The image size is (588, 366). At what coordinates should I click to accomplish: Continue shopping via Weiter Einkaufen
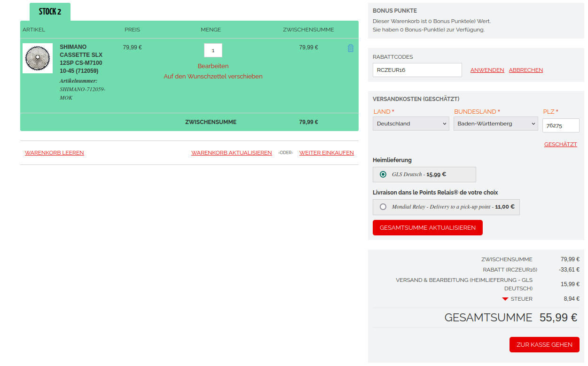click(326, 153)
